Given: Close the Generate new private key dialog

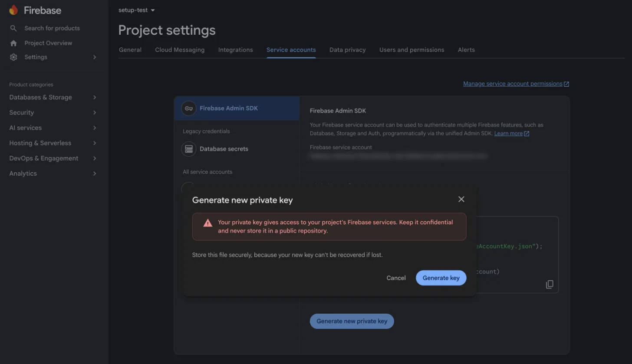Looking at the screenshot, I should coord(461,199).
